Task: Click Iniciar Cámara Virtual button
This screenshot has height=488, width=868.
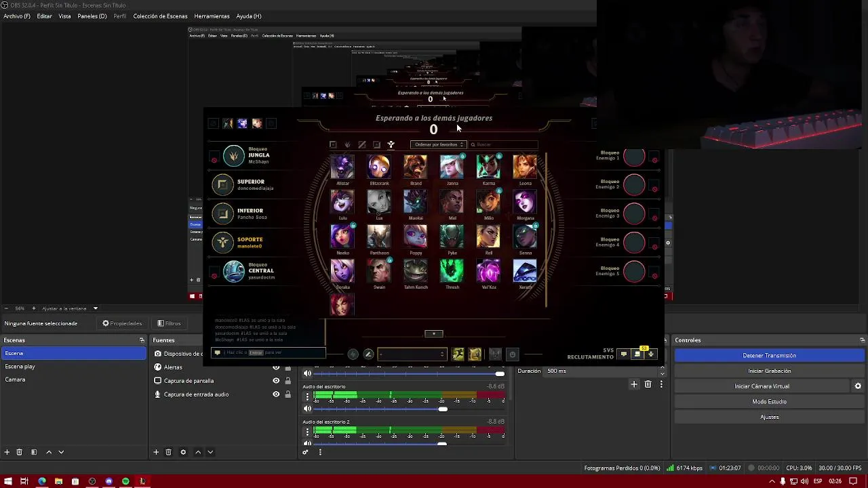Action: [x=762, y=386]
